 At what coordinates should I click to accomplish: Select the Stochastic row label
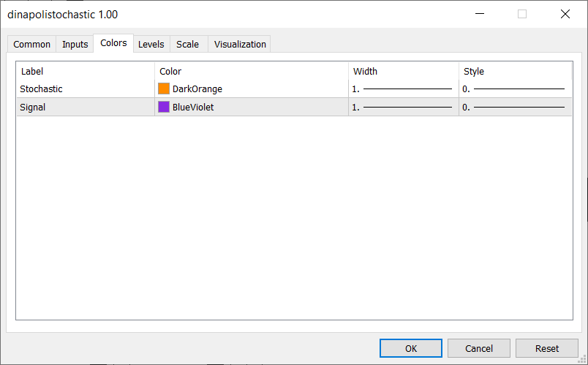pos(41,89)
